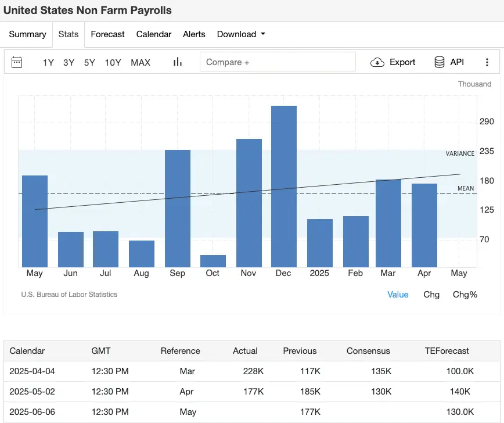Click the December bar in chart
The height and width of the screenshot is (423, 504).
click(284, 186)
